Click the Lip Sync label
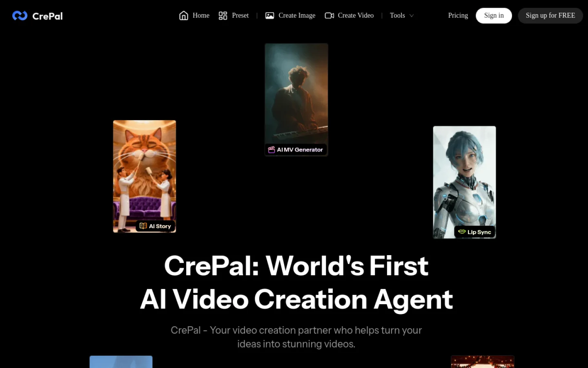Image resolution: width=588 pixels, height=368 pixels. click(479, 232)
